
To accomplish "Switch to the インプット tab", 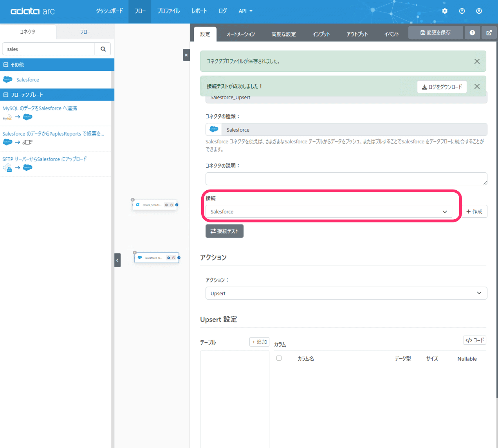I will pyautogui.click(x=321, y=34).
